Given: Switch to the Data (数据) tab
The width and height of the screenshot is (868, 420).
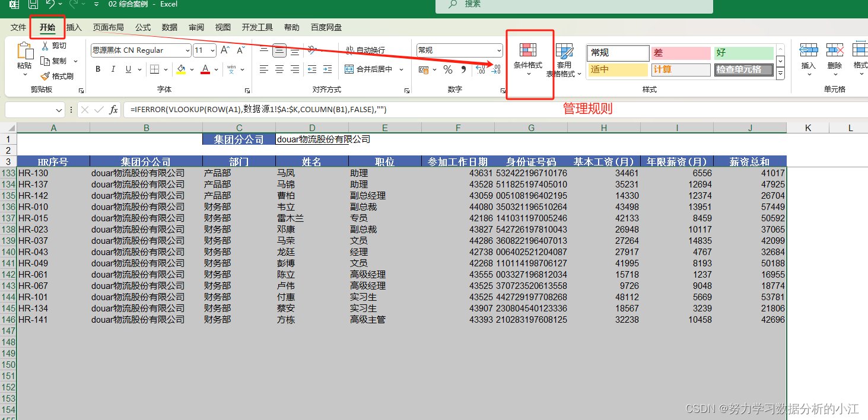Looking at the screenshot, I should 170,27.
